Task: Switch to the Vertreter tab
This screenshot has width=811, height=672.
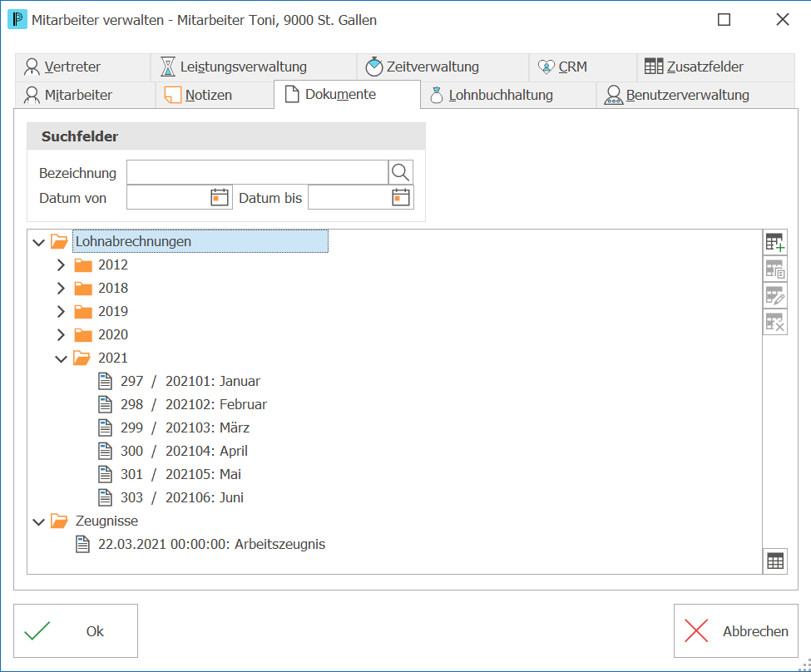Action: click(x=82, y=67)
